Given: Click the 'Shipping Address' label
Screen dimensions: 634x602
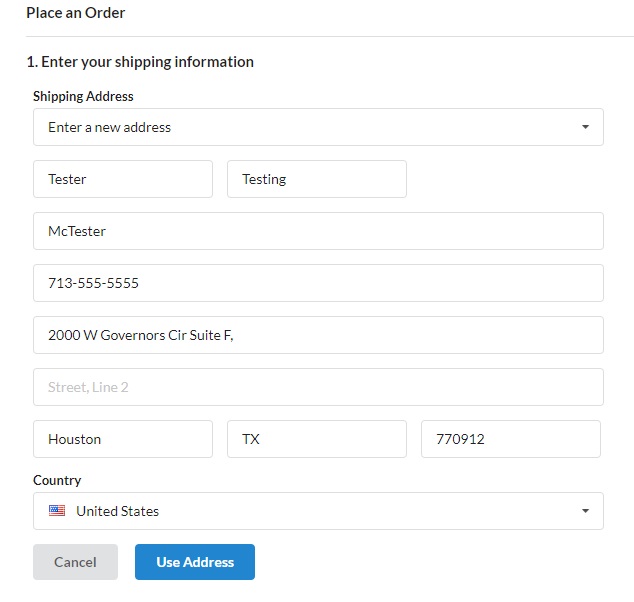Looking at the screenshot, I should click(83, 97).
